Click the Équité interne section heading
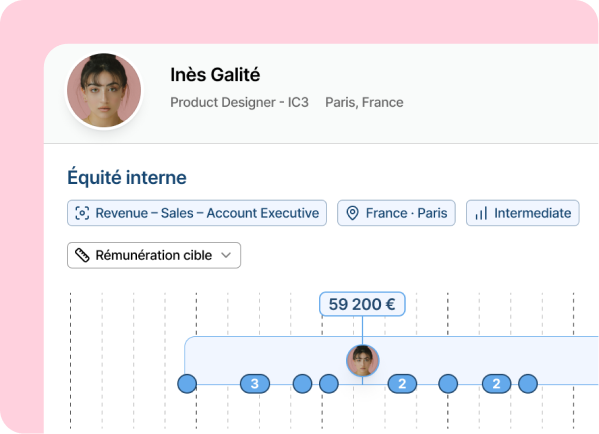 pyautogui.click(x=127, y=177)
